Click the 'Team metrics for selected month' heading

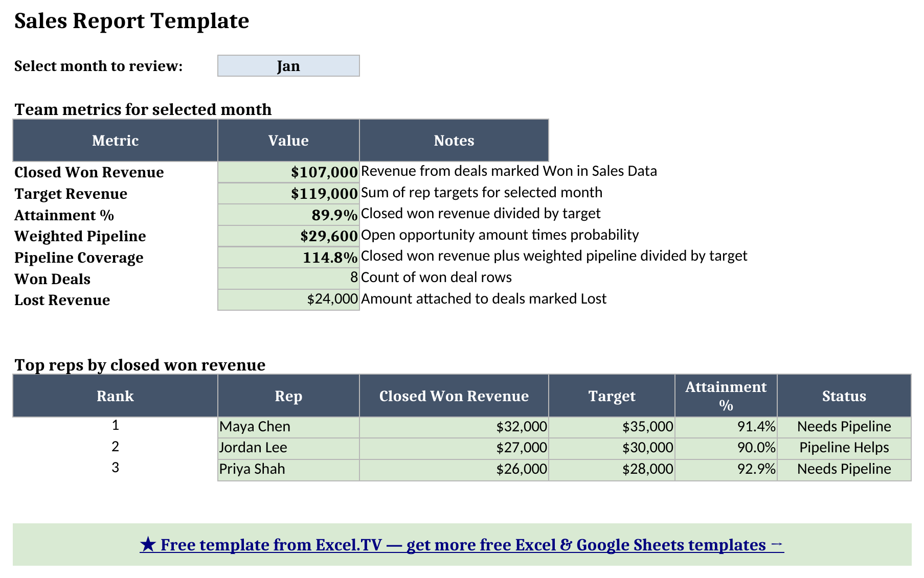click(143, 109)
